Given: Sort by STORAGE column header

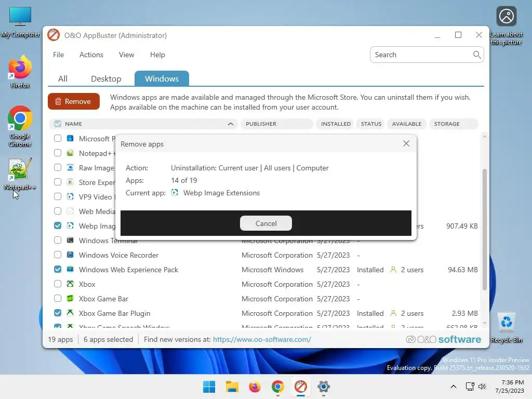Looking at the screenshot, I should [454, 124].
